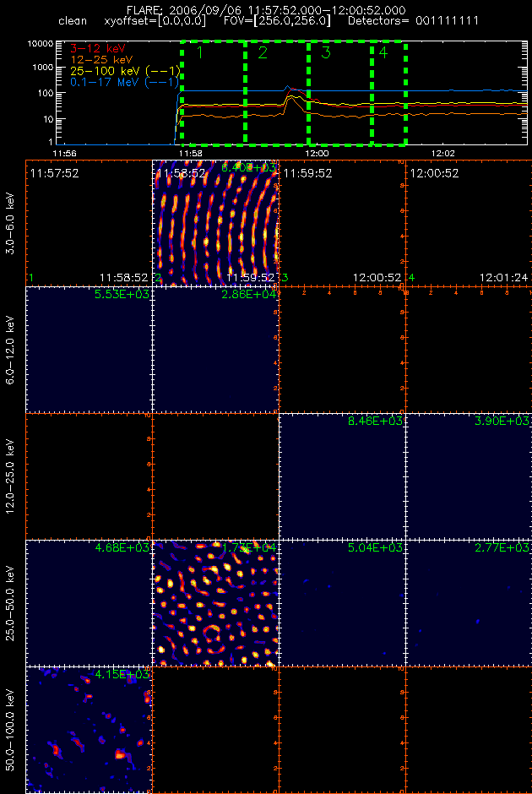This screenshot has height=794, width=532.
Task: Click the 10000 y-axis label
Action: (x=41, y=44)
